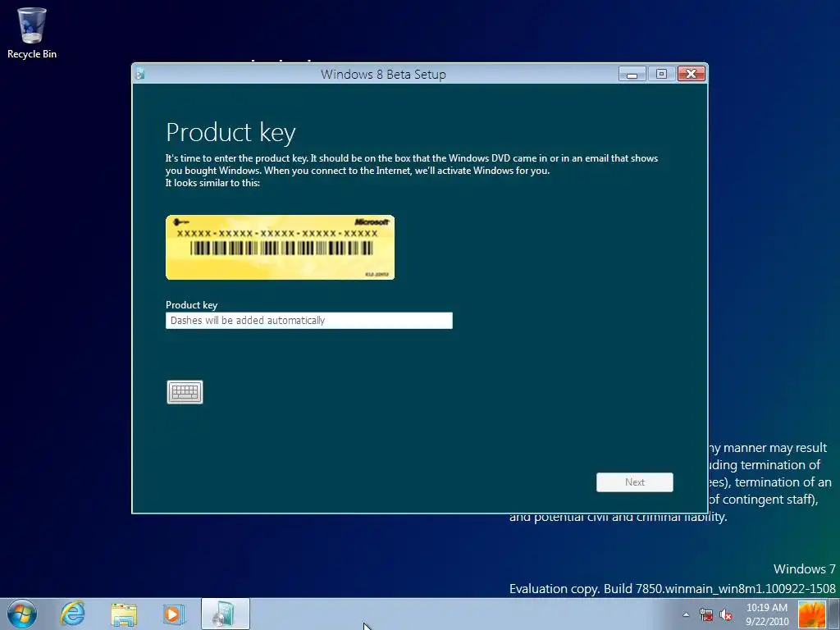Click the yellow product key sticker image

281,248
